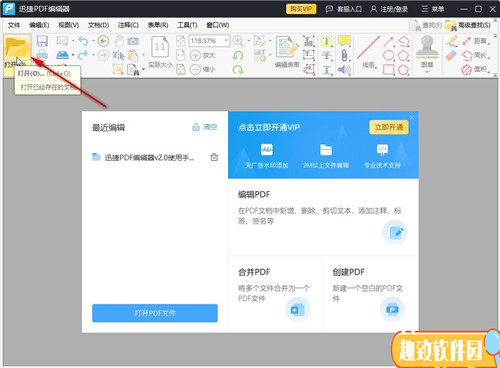Screen dimensions: 500x368
Task: Open the 工具(T) menu
Action: pyautogui.click(x=187, y=25)
